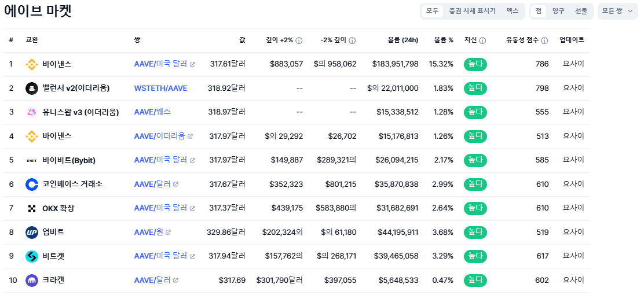Click the 에이브 마켓 heading
This screenshot has height=295, width=644.
coord(38,11)
